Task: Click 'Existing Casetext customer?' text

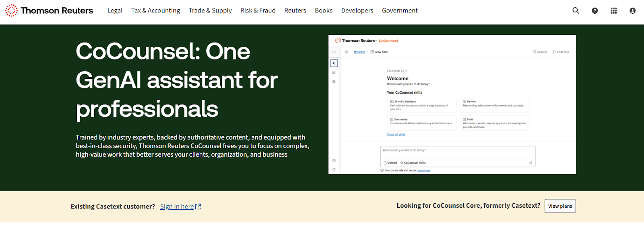Action: tap(113, 206)
